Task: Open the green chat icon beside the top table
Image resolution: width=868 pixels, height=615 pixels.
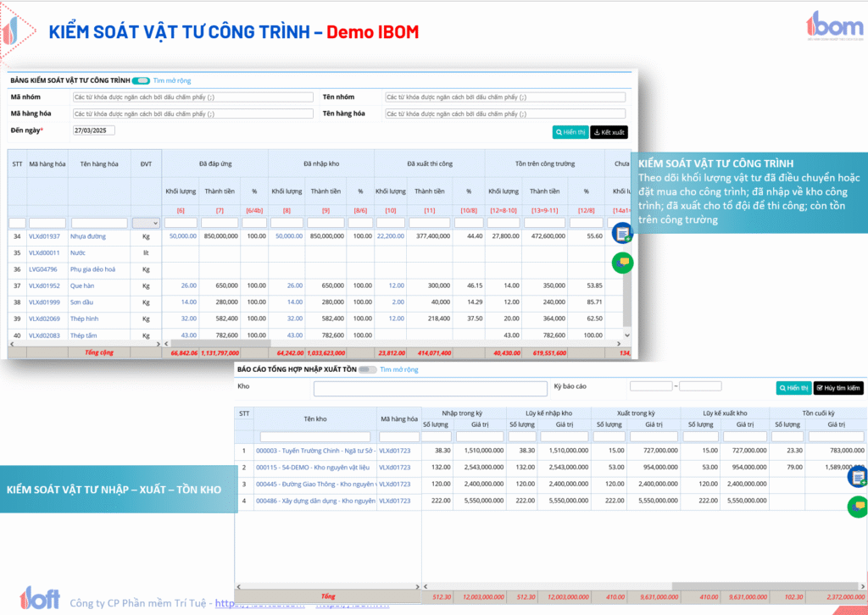Action: point(623,263)
